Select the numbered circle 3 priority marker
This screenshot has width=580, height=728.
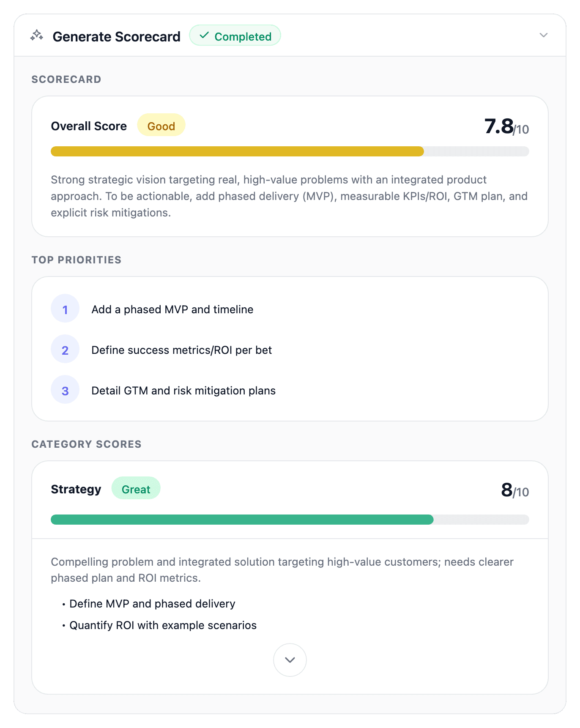click(65, 390)
